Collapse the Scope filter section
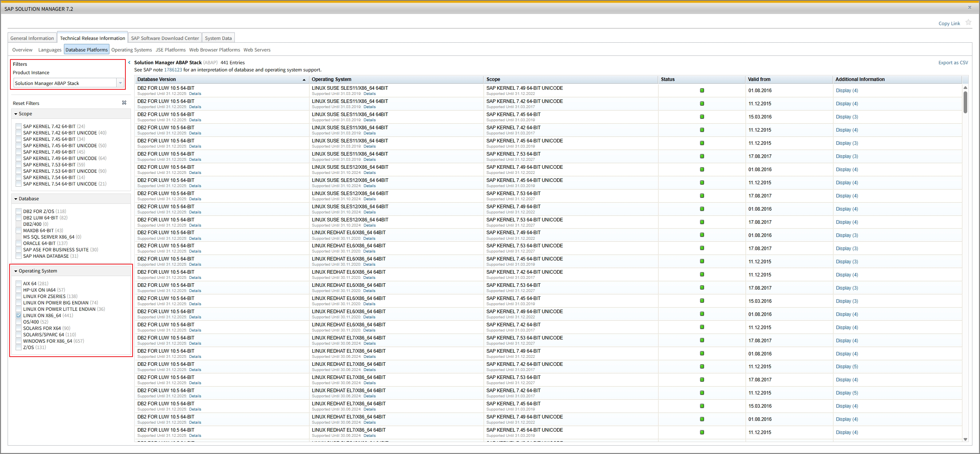The image size is (980, 454). point(16,114)
